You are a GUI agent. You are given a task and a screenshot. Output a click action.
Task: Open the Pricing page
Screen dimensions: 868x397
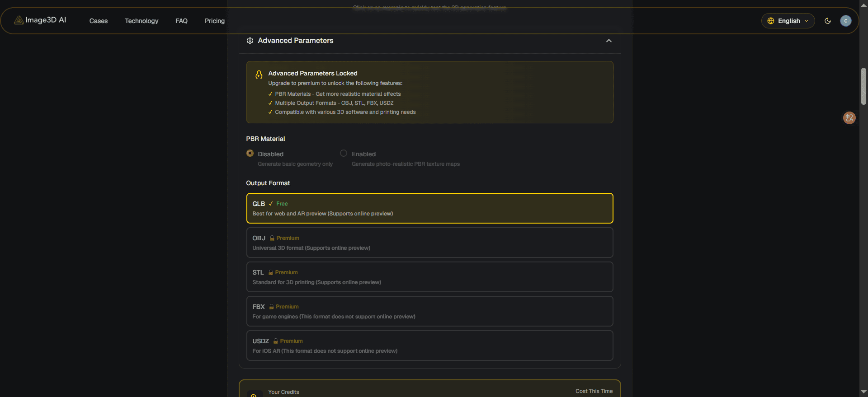click(214, 21)
